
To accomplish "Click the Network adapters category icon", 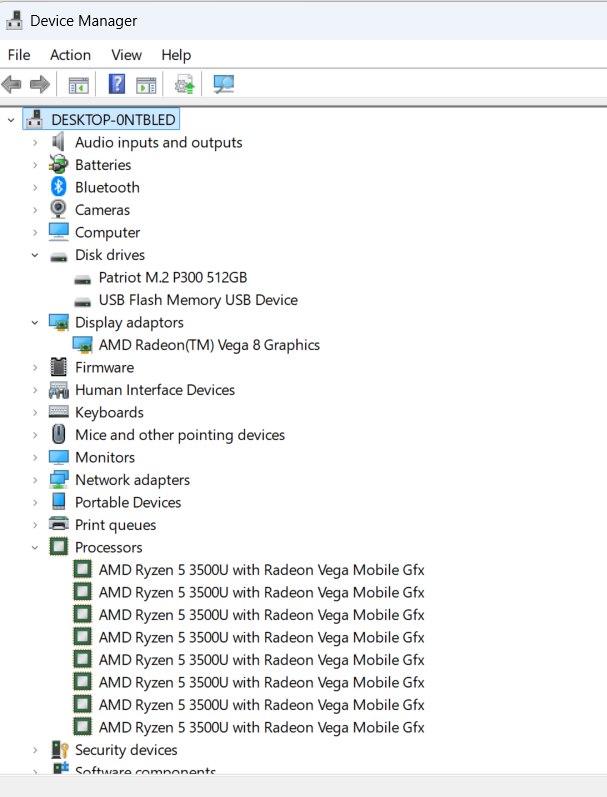I will click(58, 479).
